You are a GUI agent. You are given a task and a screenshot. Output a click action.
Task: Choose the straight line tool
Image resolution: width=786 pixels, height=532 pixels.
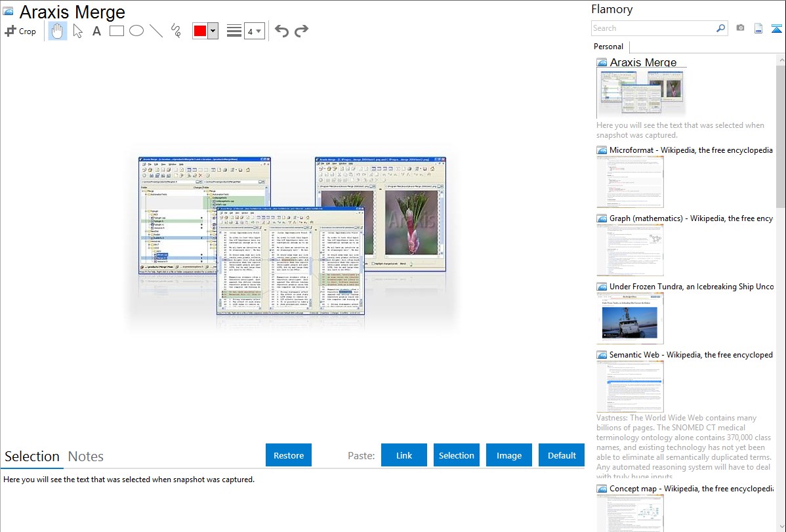156,31
